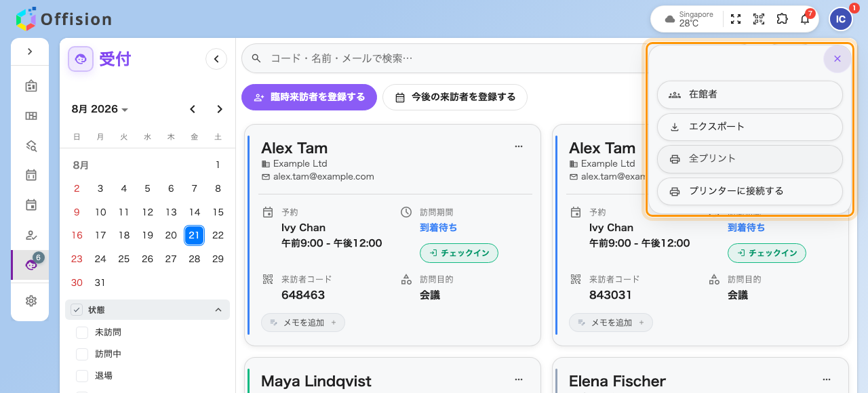This screenshot has width=868, height=393.
Task: Click visitor code 648463
Action: 303,295
